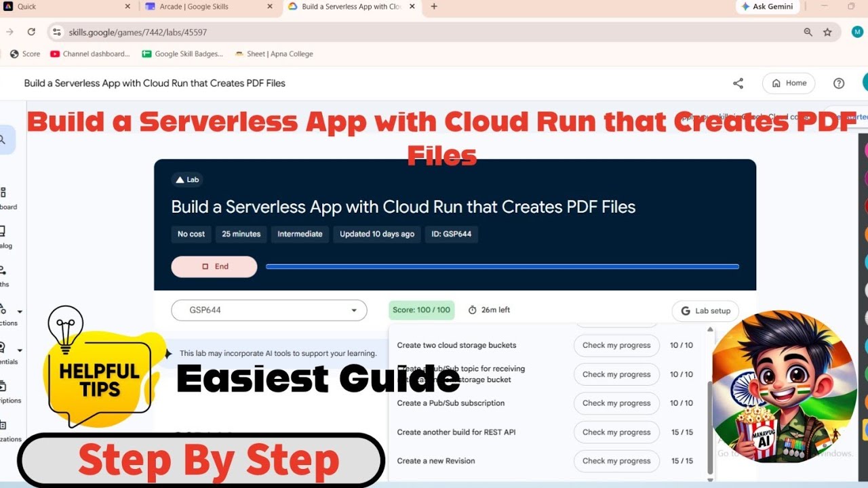Click the Updated 10 days ago chip

point(377,234)
